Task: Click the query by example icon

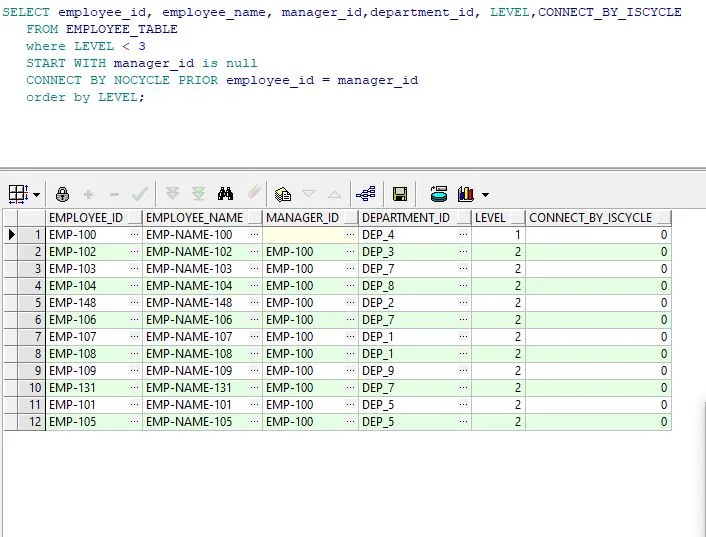Action: click(x=283, y=193)
